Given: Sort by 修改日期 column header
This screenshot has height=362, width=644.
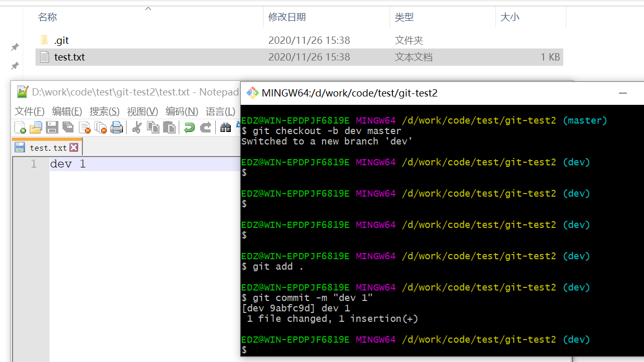Looking at the screenshot, I should (287, 17).
